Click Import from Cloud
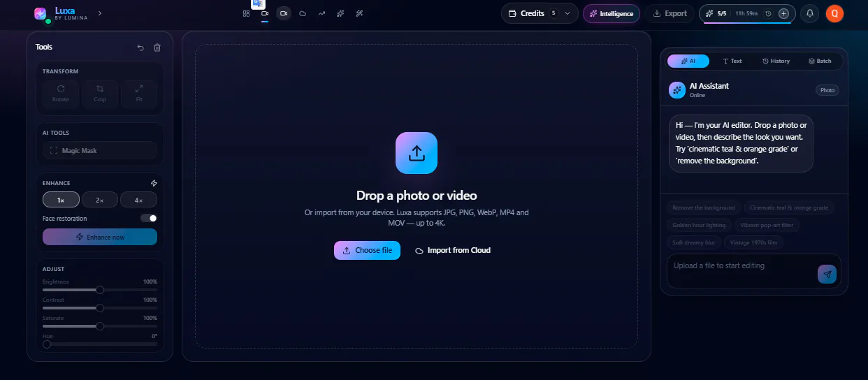 click(453, 250)
